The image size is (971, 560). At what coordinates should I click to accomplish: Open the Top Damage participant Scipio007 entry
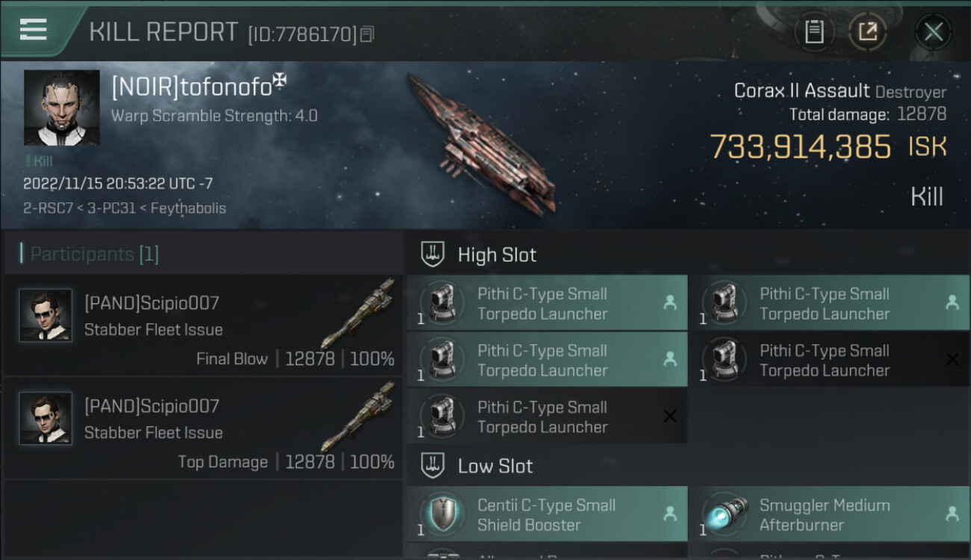[202, 429]
